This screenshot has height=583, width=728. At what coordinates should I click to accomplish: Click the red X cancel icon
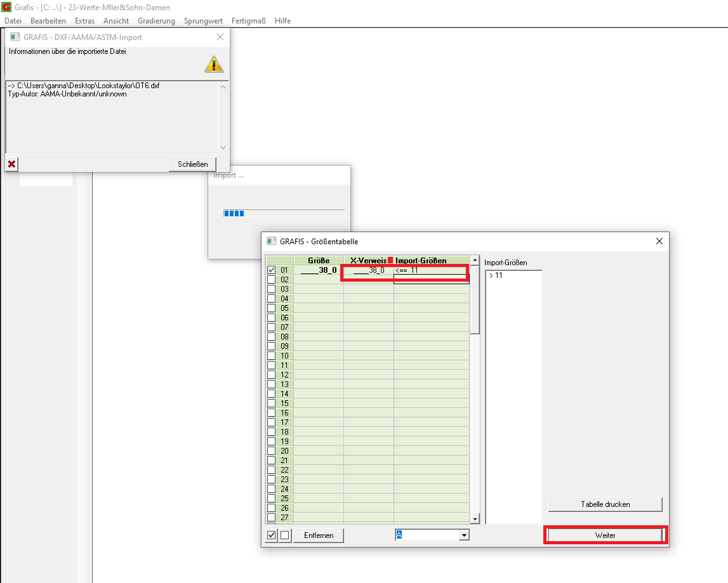point(11,164)
